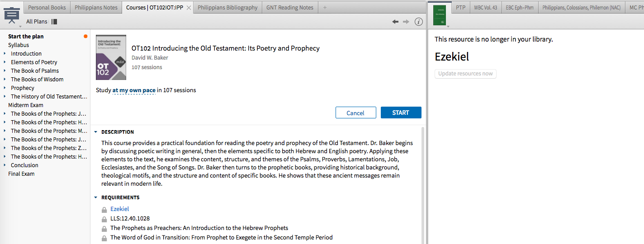Click lock icon beside The Word of God in Transition

pos(104,238)
